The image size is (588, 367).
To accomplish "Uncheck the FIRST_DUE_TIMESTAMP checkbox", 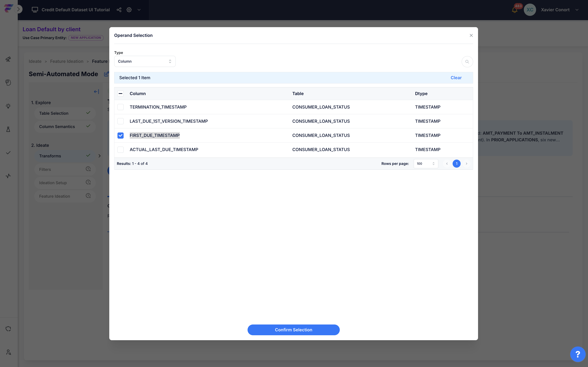I will pos(120,135).
